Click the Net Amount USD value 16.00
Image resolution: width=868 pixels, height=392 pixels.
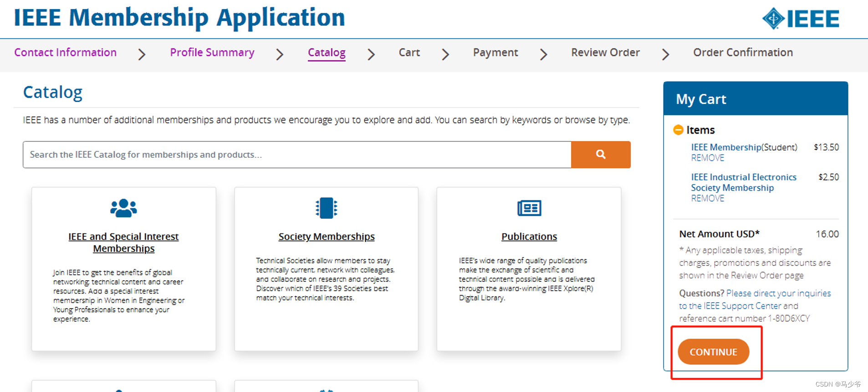827,234
